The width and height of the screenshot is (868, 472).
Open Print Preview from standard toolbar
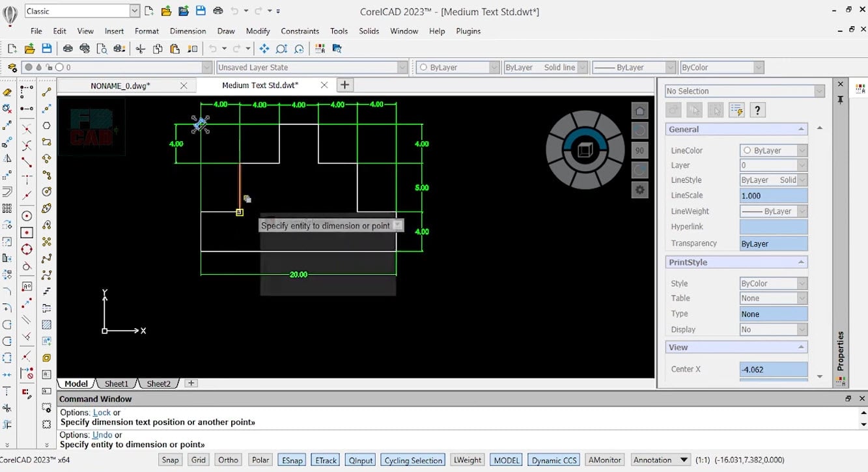102,49
